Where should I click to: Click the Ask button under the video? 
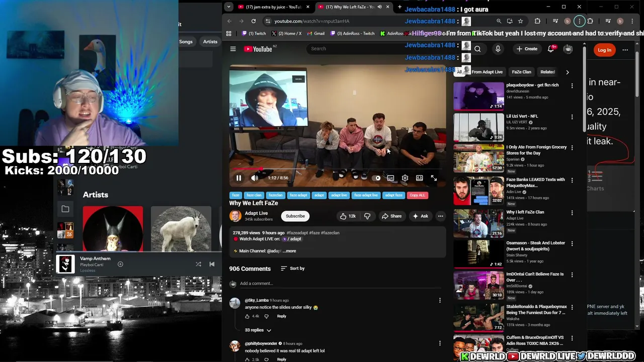(420, 216)
